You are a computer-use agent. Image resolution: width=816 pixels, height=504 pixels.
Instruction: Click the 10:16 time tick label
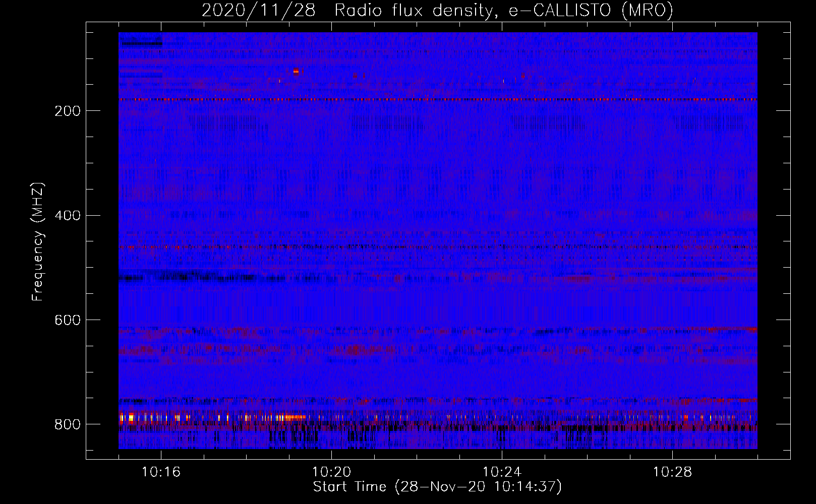point(161,472)
